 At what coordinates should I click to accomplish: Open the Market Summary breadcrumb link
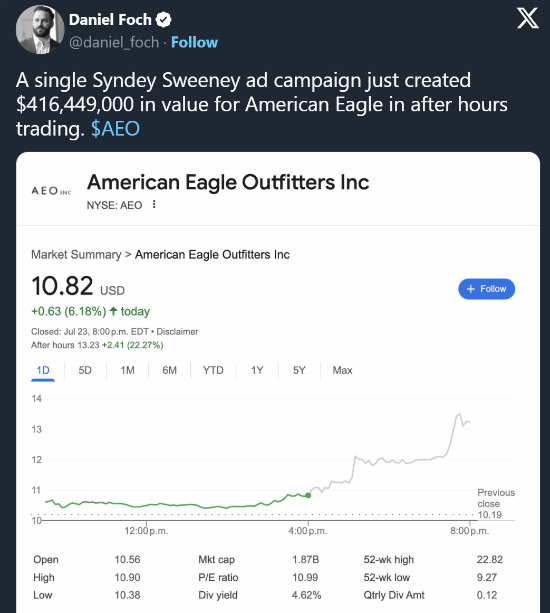coord(76,255)
